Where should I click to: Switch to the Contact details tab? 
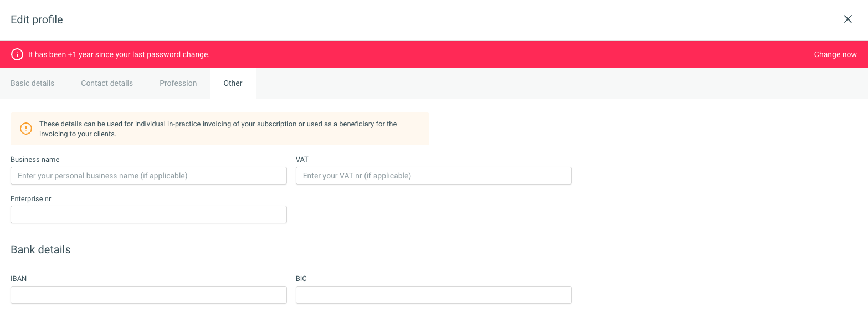(x=107, y=83)
